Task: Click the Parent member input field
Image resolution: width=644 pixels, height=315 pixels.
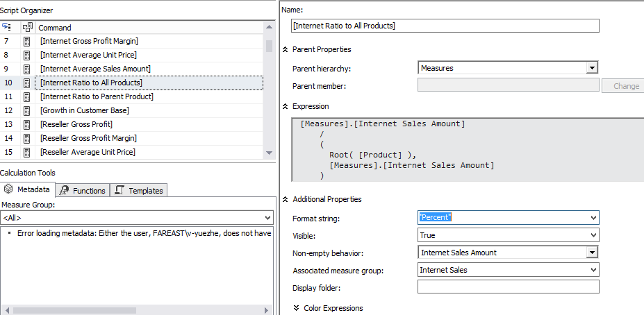Action: (x=508, y=85)
